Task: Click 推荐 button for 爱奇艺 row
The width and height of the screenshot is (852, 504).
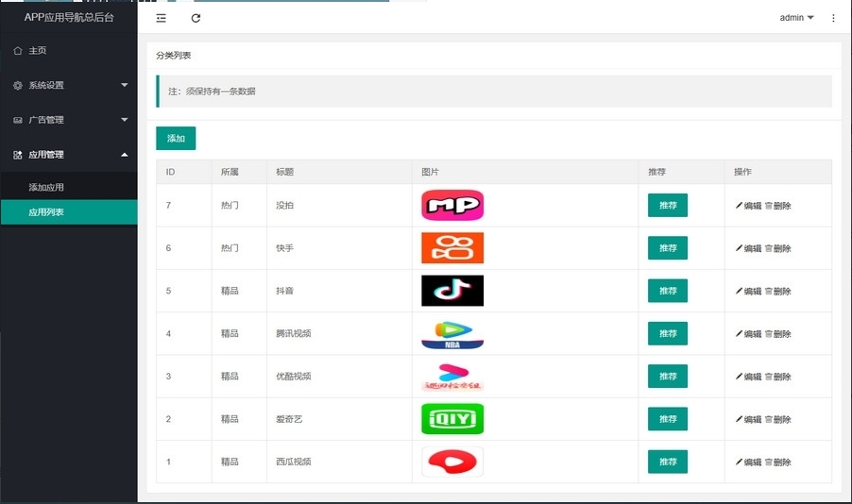Action: tap(667, 419)
